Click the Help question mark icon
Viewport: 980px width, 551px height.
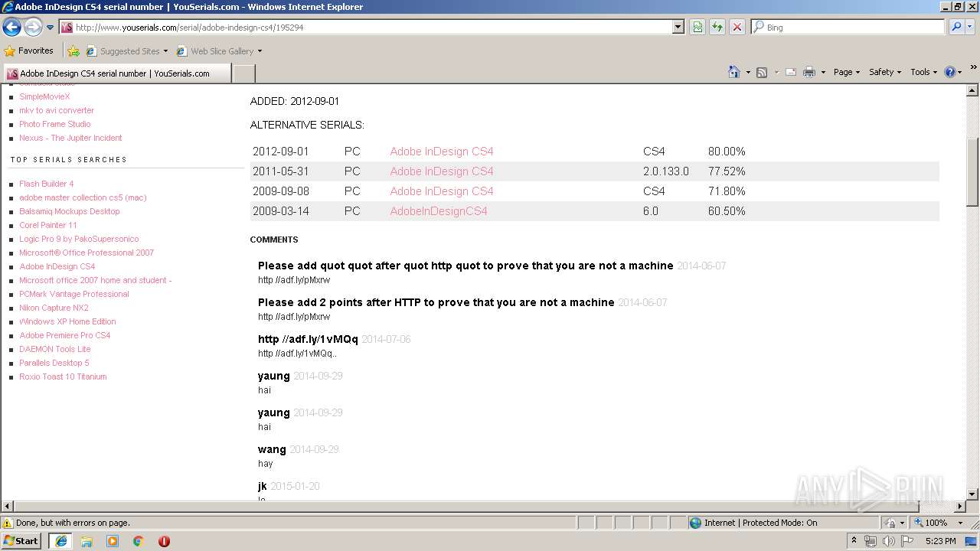(x=949, y=72)
